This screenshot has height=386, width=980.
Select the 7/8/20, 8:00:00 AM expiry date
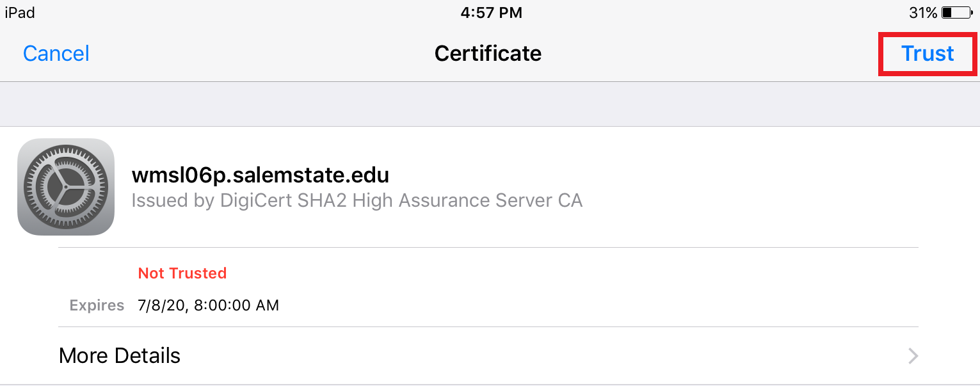(x=209, y=305)
